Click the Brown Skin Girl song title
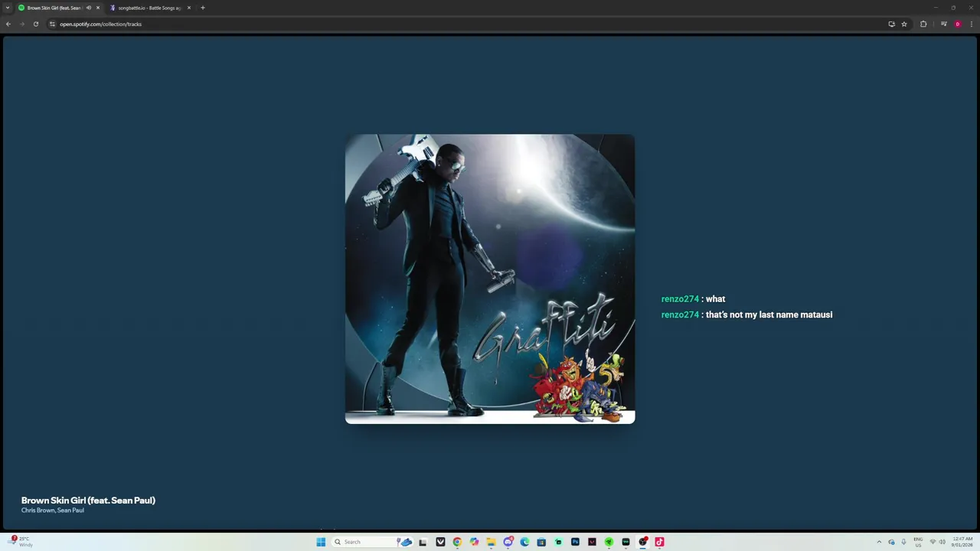980x551 pixels. (x=88, y=500)
